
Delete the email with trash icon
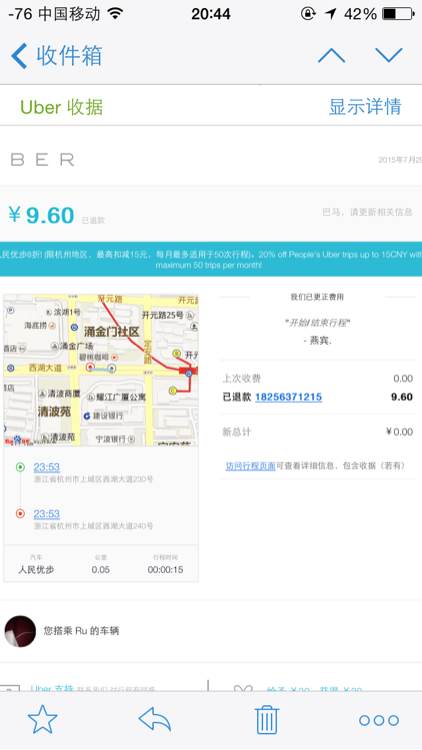(x=267, y=719)
